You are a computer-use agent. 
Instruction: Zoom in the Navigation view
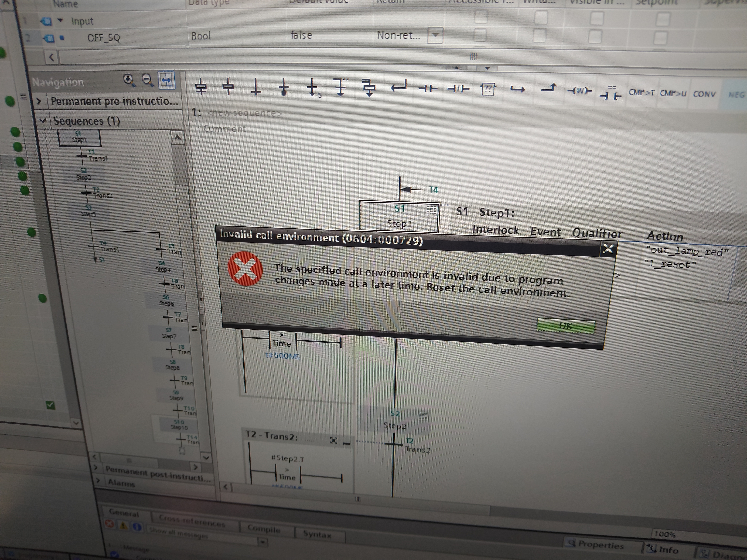click(x=129, y=80)
